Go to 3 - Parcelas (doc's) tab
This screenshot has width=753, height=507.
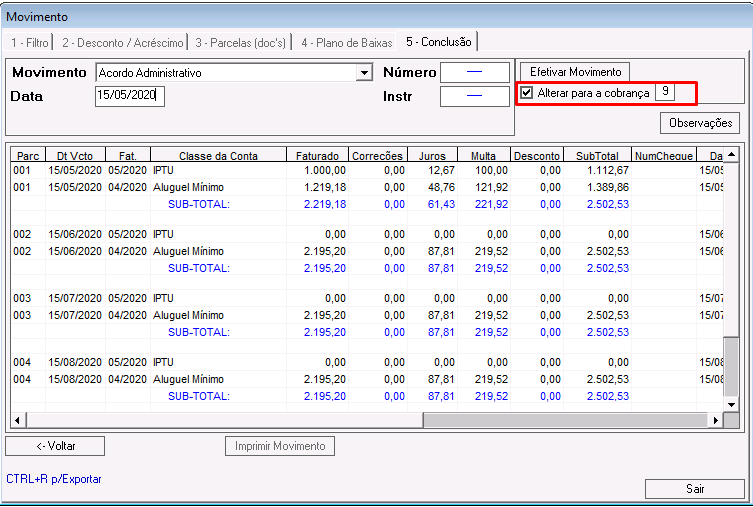241,43
